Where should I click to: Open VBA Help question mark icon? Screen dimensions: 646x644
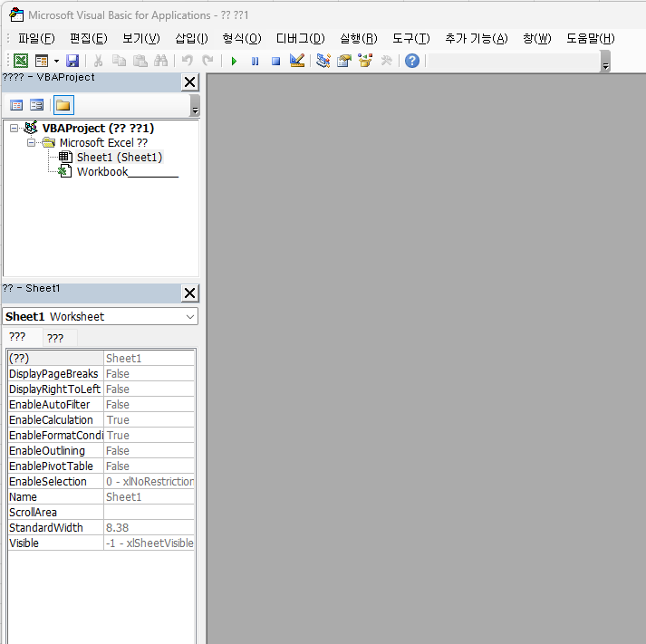pos(412,61)
